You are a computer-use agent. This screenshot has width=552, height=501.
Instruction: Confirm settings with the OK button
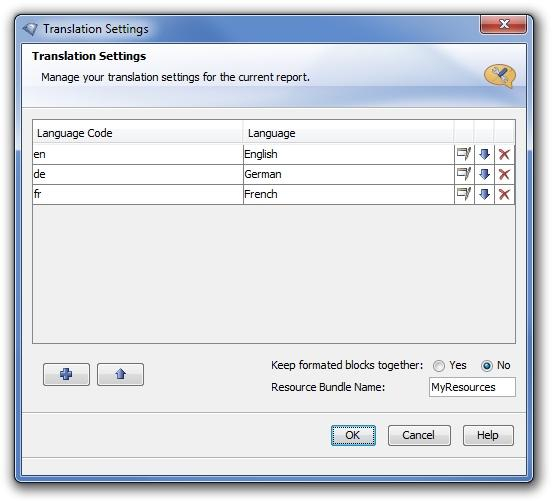pyautogui.click(x=353, y=435)
